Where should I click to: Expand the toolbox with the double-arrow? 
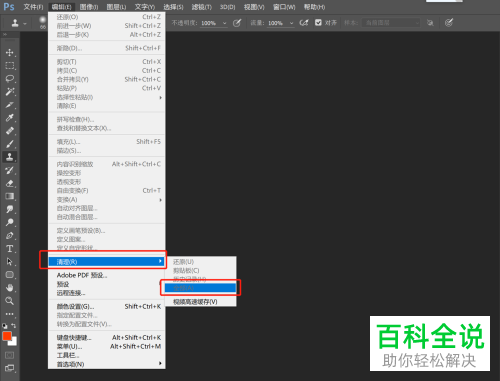(5, 35)
